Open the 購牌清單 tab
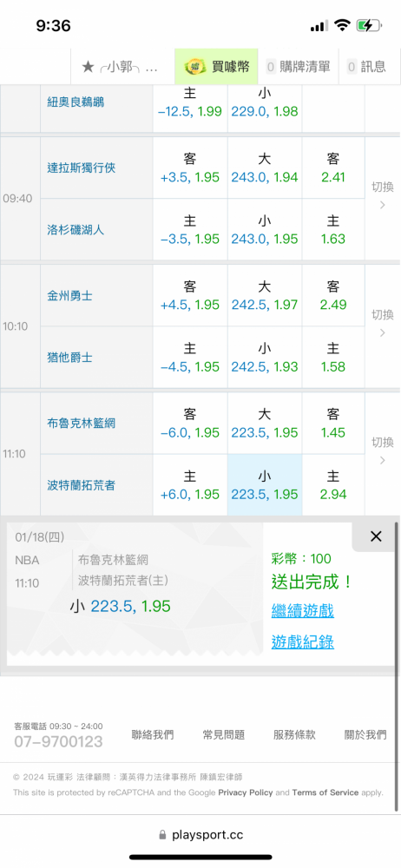 tap(299, 67)
